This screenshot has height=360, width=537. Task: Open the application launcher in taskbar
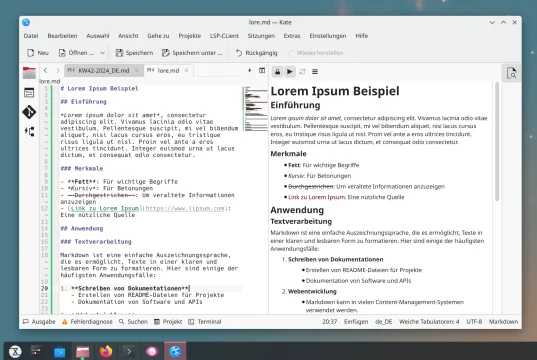pyautogui.click(x=15, y=351)
